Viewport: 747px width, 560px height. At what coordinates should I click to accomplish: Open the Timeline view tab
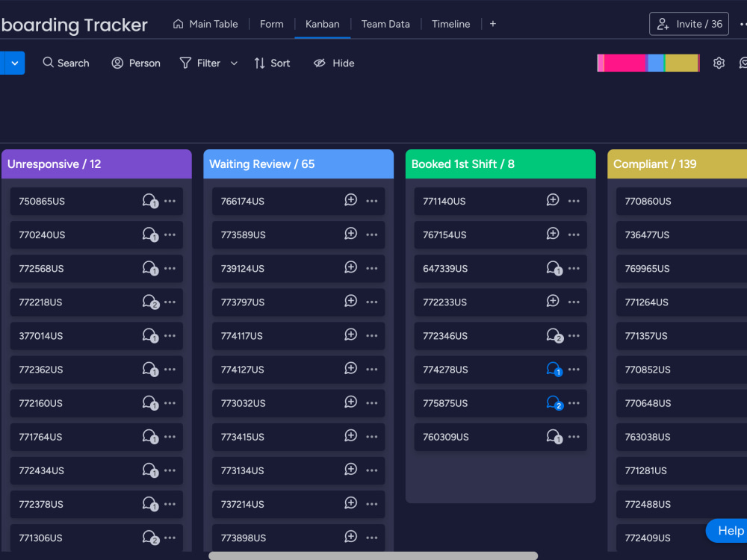click(450, 24)
